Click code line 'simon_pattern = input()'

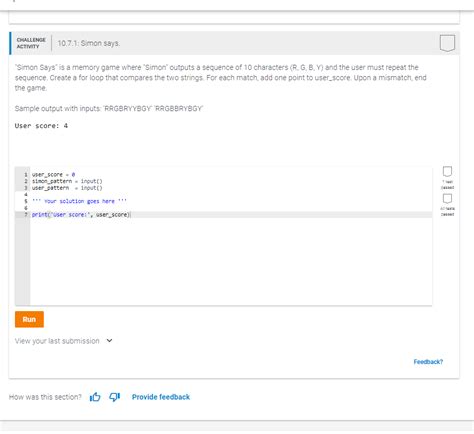coord(67,181)
